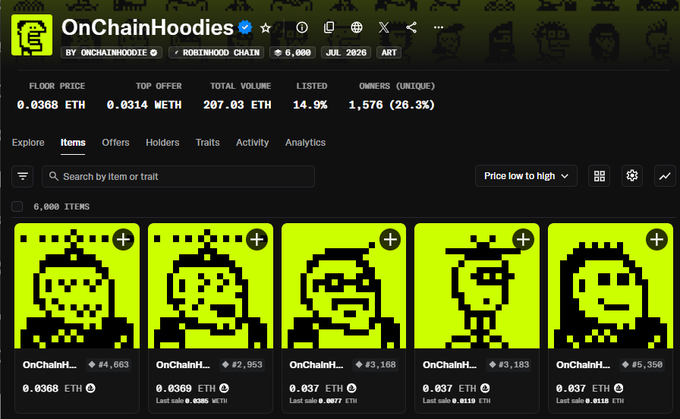Viewport: 680px width, 419px height.
Task: Open the Traits tab
Action: [207, 143]
